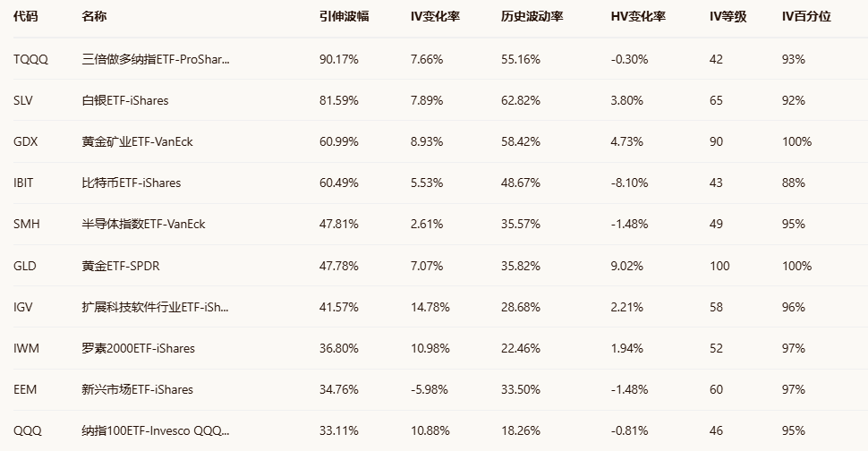Click the SMH ticker code
The height and width of the screenshot is (451, 868).
26,224
